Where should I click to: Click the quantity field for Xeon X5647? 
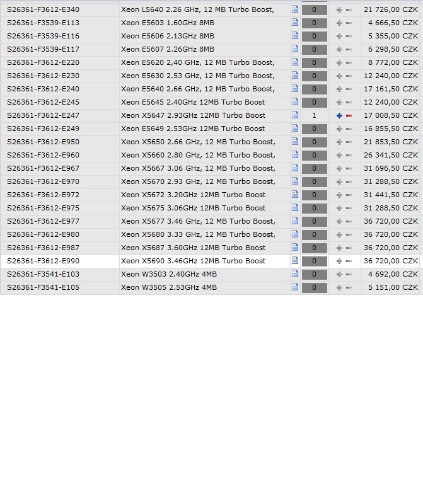314,116
